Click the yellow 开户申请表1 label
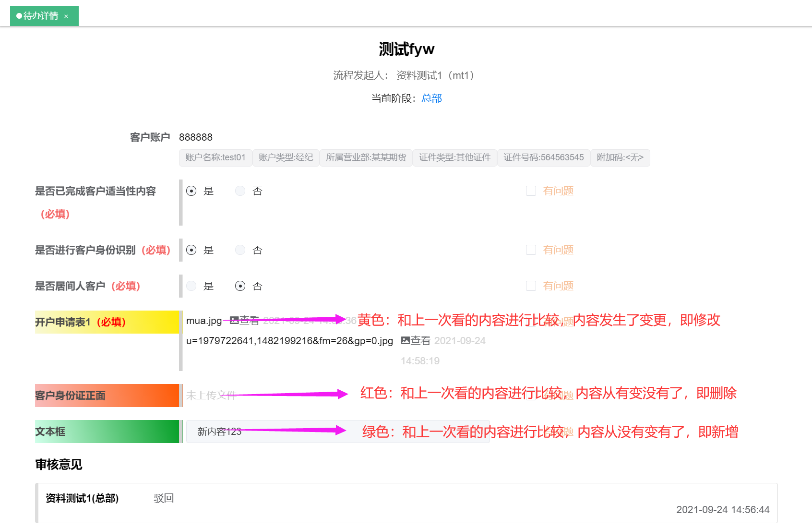Image resolution: width=812 pixels, height=528 pixels. point(107,322)
